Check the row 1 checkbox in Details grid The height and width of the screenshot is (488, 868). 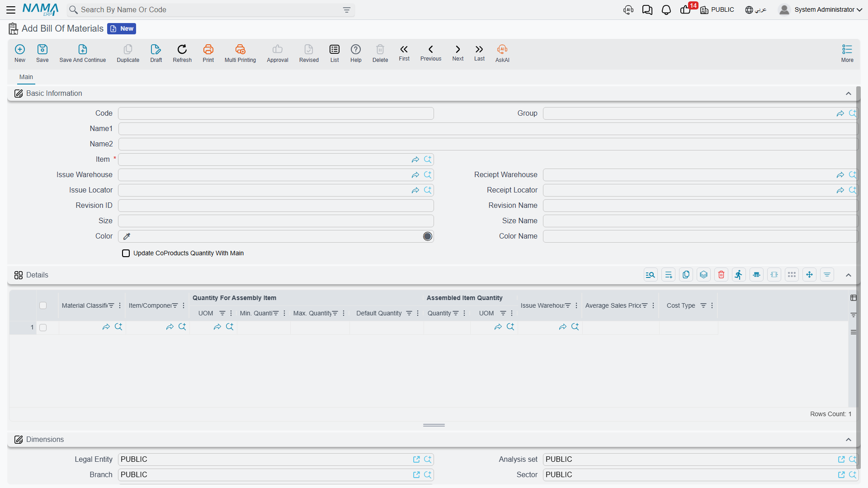tap(43, 328)
